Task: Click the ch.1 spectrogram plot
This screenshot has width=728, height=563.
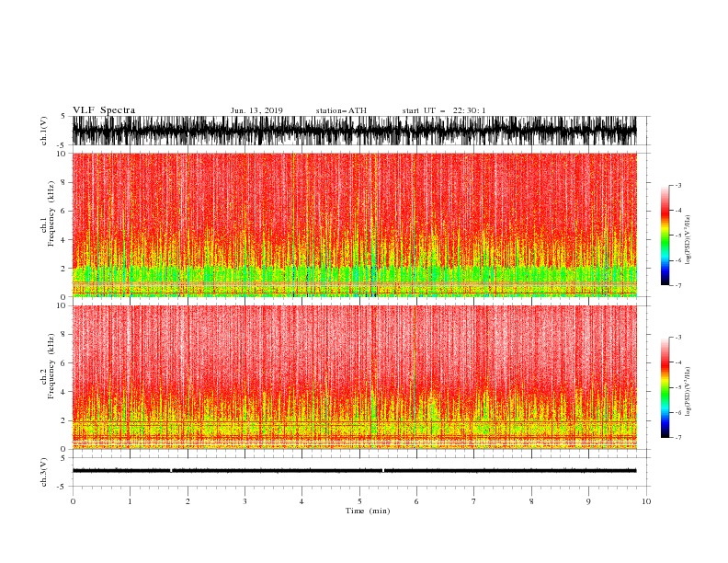Action: (x=354, y=224)
